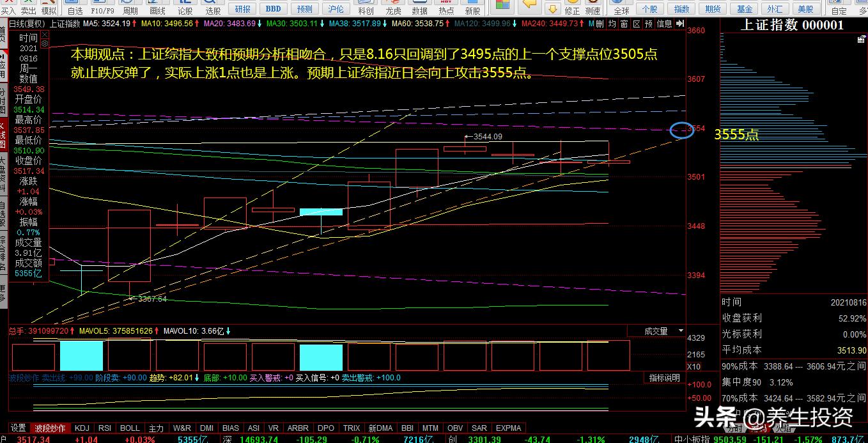Select the OBV indicator tab
This screenshot has height=443, width=868.
(x=455, y=428)
